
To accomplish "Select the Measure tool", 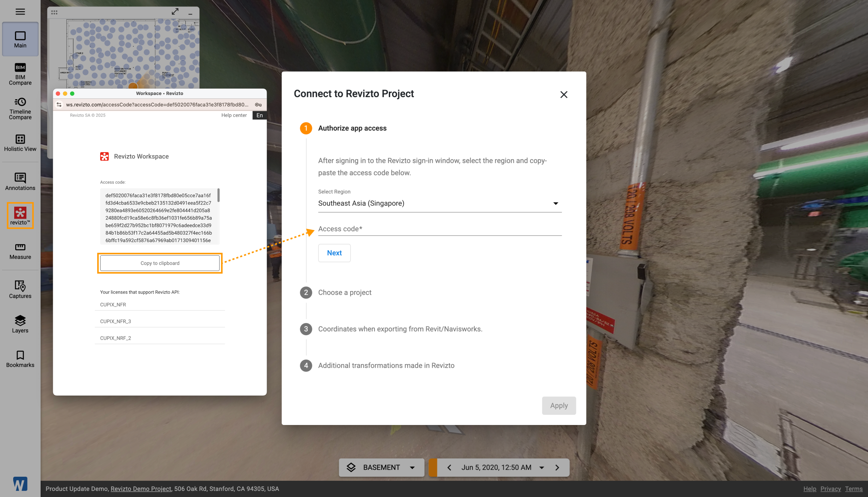I will (x=20, y=251).
